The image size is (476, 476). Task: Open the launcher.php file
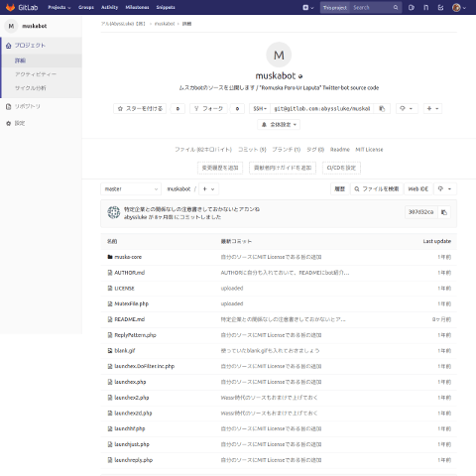[x=130, y=382]
